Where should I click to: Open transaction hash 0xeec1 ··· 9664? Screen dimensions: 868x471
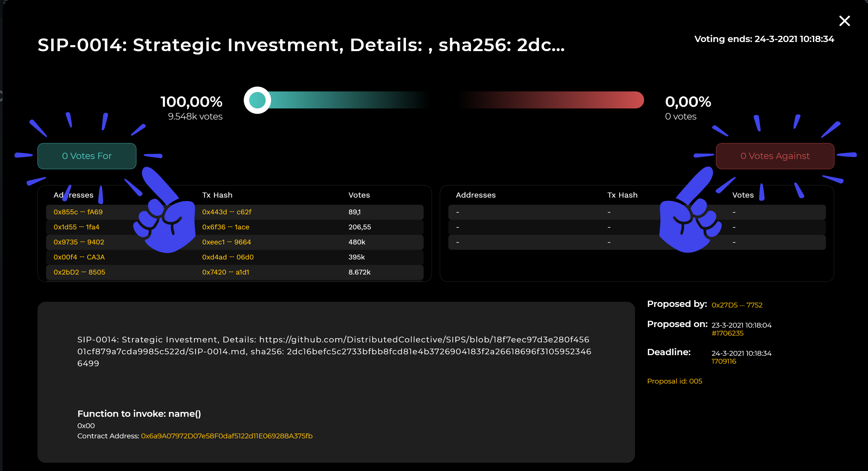pos(227,242)
